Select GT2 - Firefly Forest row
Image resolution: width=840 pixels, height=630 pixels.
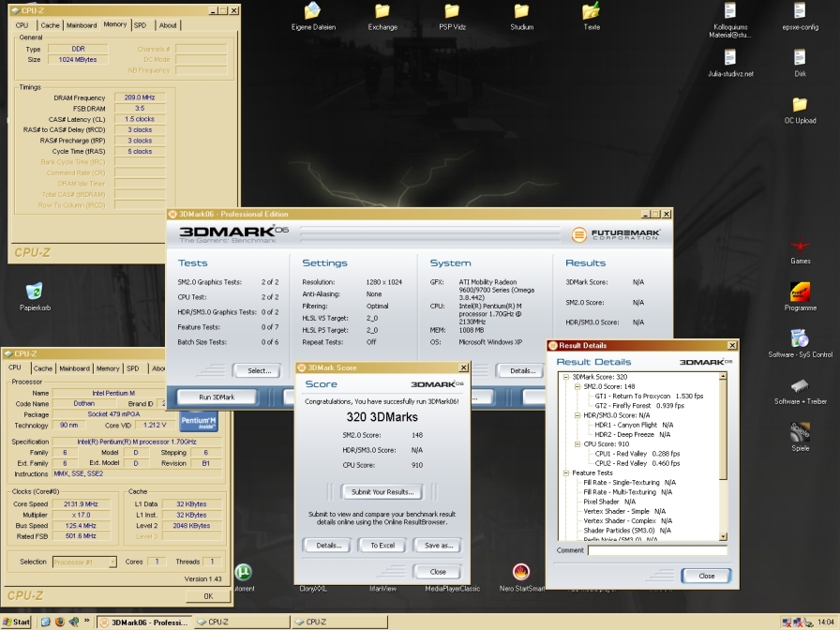[639, 406]
